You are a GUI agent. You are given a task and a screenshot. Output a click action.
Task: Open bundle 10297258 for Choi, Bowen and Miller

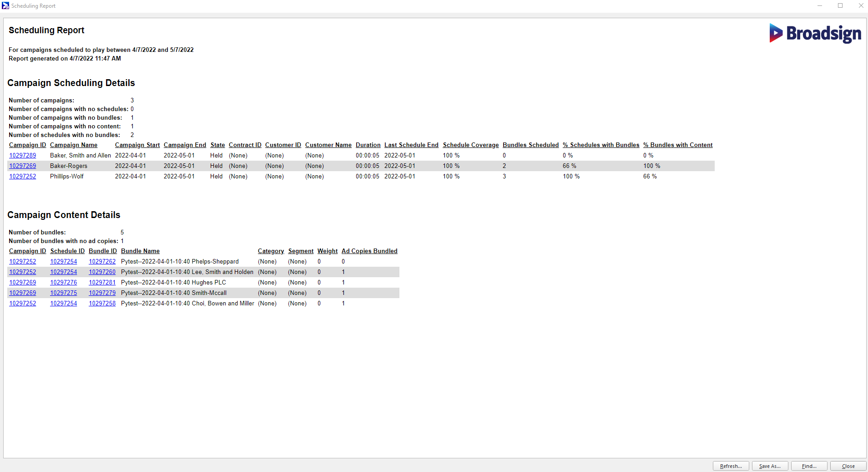click(x=102, y=303)
